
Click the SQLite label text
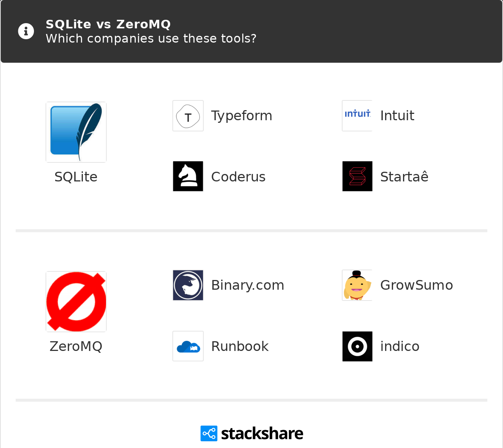(76, 177)
